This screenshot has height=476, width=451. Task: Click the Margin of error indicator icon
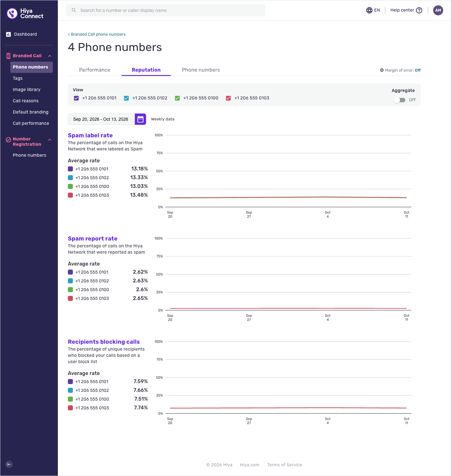coord(382,70)
